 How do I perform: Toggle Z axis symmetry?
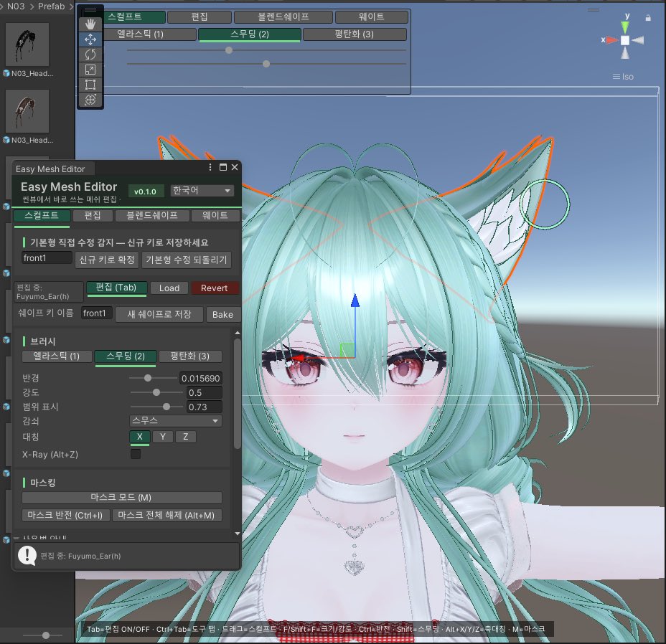click(x=185, y=437)
